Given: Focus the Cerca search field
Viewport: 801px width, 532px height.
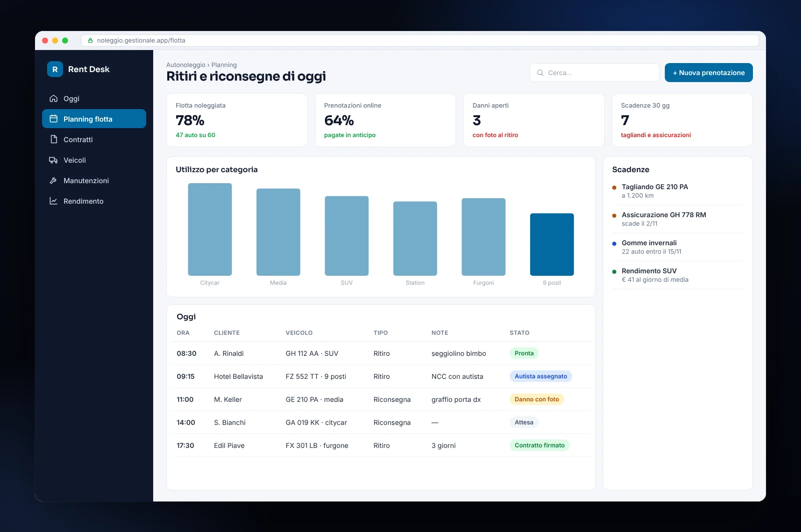Looking at the screenshot, I should click(x=595, y=73).
